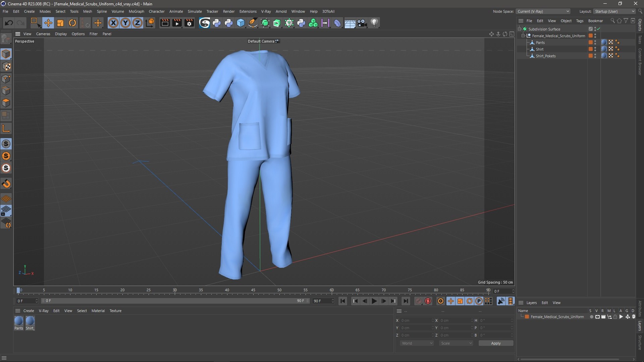
Task: Toggle layer visibility eye for Female_Medical_Scrubs_Uniform
Action: point(597,317)
